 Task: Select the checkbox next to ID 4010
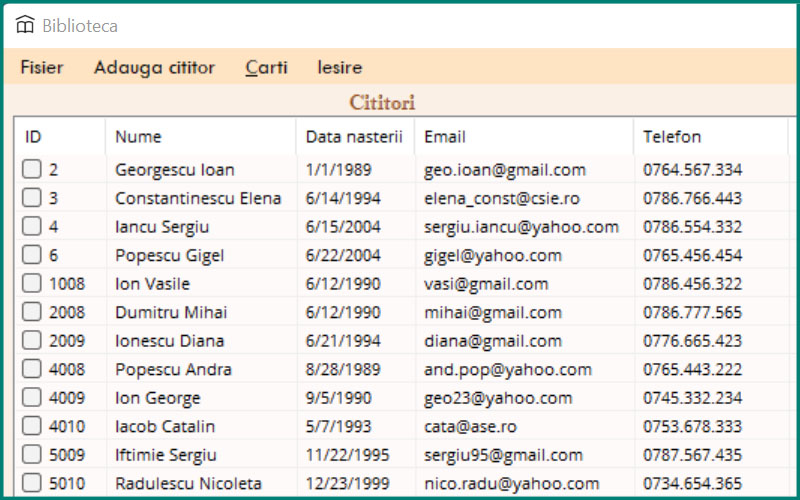32,427
